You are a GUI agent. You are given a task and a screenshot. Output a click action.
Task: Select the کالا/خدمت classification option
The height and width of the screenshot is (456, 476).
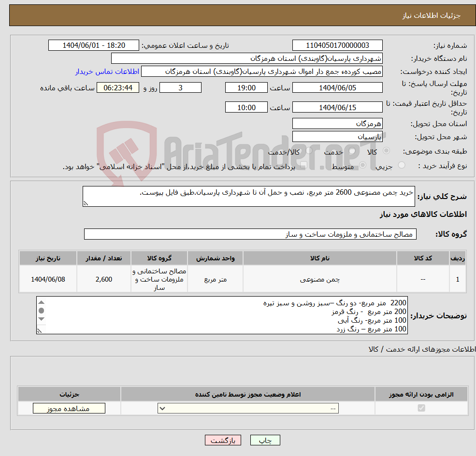[309, 151]
